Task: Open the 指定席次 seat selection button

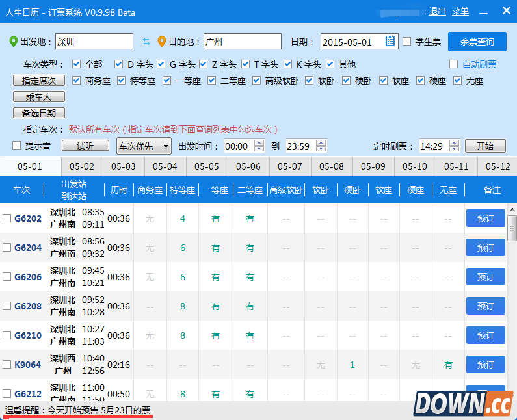Action: [39, 80]
